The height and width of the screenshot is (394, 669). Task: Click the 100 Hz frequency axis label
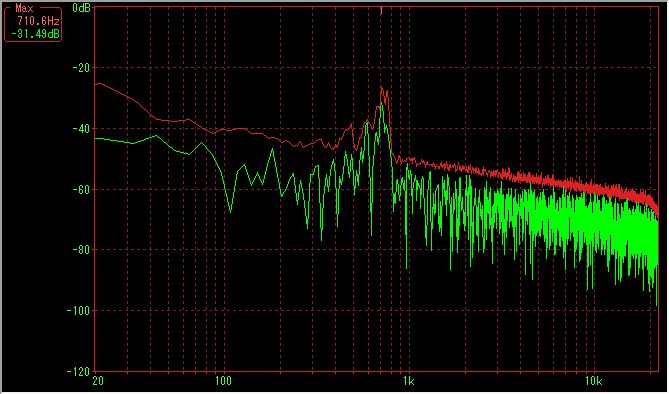tap(223, 381)
